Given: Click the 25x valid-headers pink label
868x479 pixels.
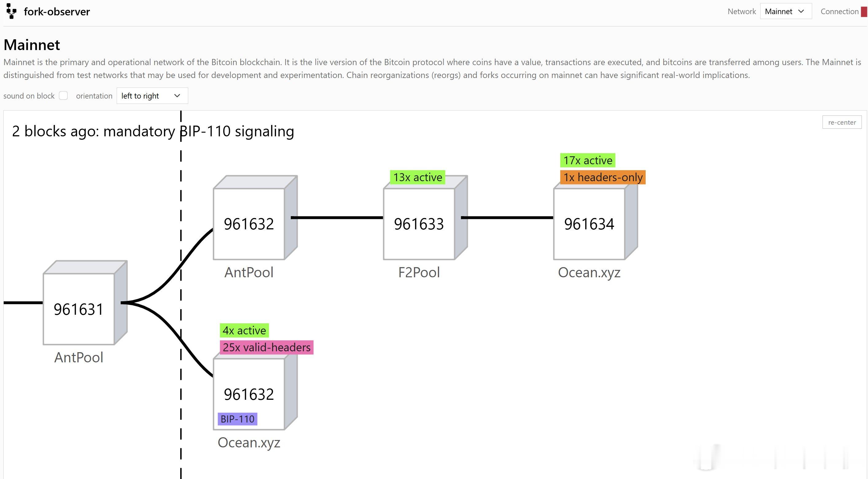Looking at the screenshot, I should pyautogui.click(x=267, y=347).
